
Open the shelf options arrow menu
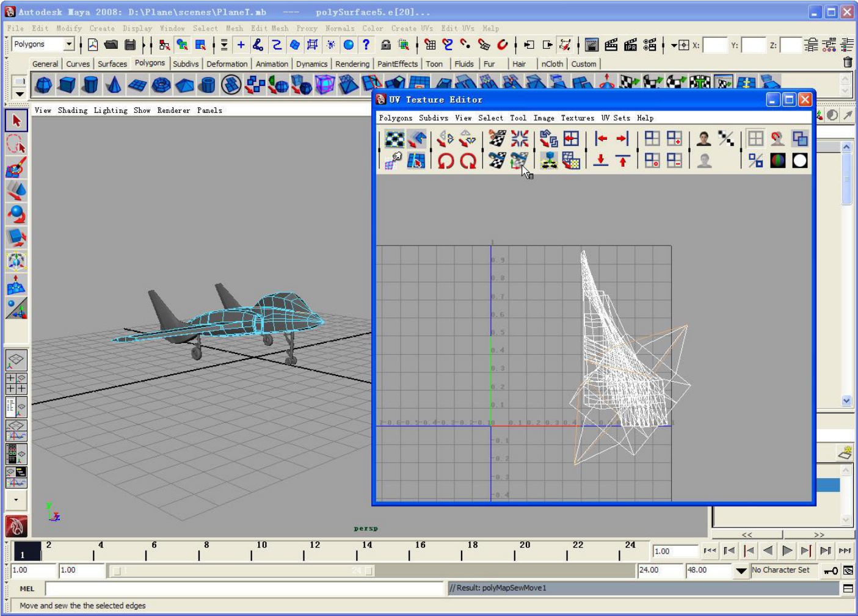[x=20, y=94]
